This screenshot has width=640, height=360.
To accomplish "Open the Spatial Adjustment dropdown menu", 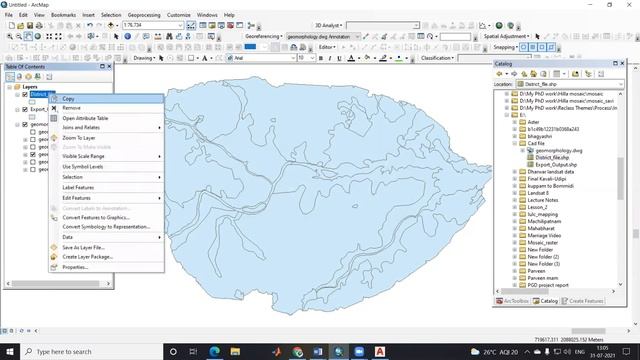I will (x=507, y=36).
